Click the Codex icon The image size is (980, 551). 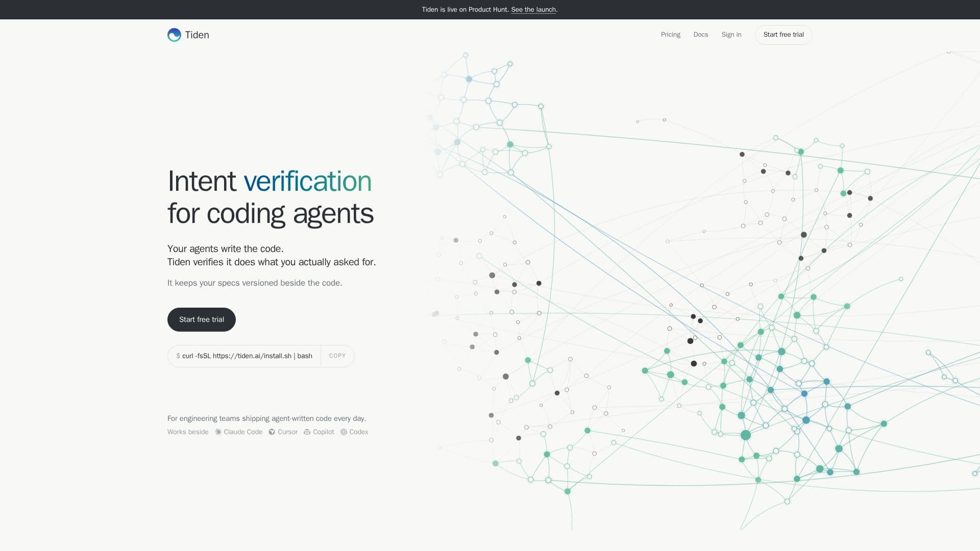click(344, 432)
